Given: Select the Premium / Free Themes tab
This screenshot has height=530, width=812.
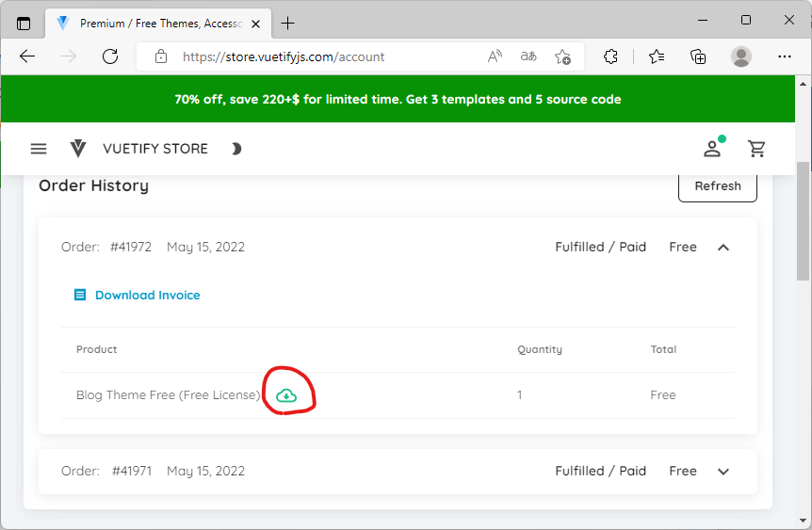Looking at the screenshot, I should click(x=158, y=24).
